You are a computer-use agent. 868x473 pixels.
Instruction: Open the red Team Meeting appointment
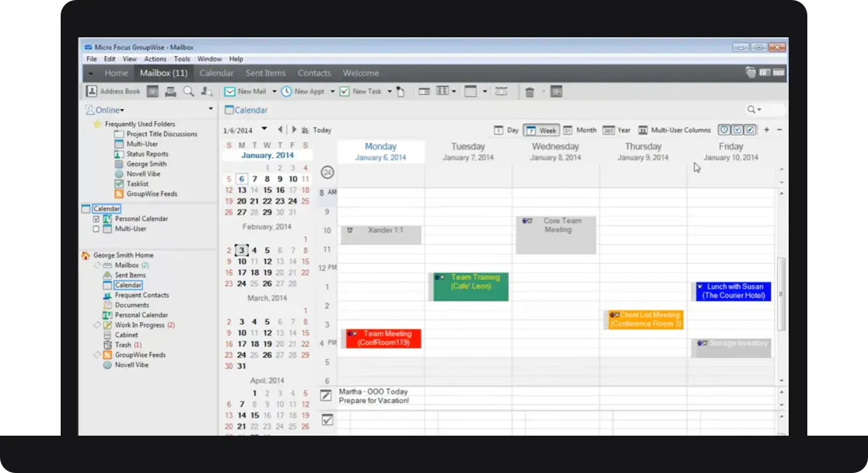[x=382, y=338]
